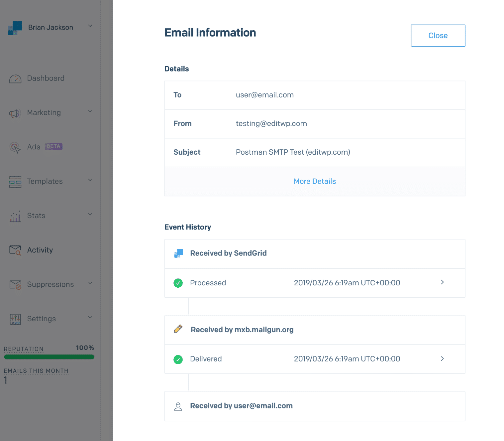Screen dimensions: 504x441
Task: Click the Activity envelope-search icon
Action: (15, 250)
